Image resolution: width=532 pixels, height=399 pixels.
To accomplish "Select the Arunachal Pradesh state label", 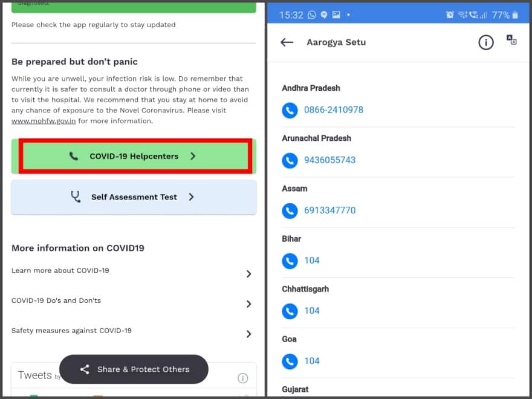I will point(317,138).
